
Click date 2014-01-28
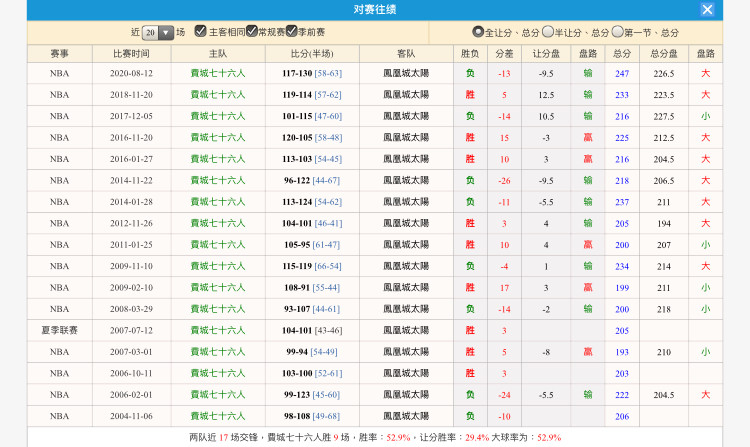click(132, 202)
